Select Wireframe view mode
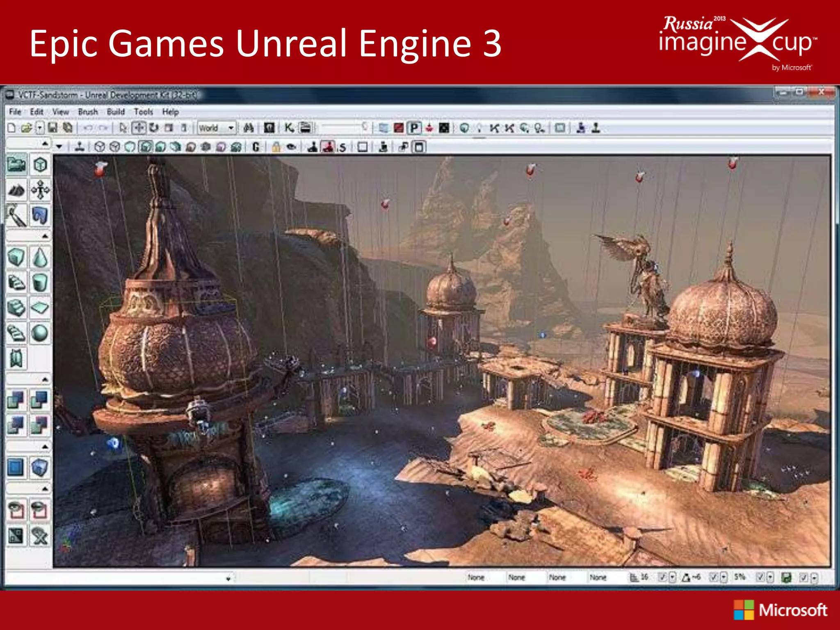 tap(114, 146)
